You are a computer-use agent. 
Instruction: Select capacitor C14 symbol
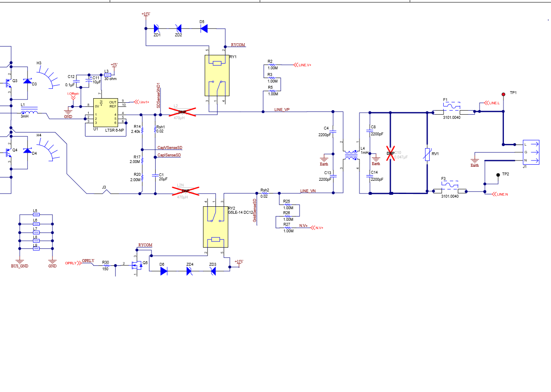pos(370,176)
